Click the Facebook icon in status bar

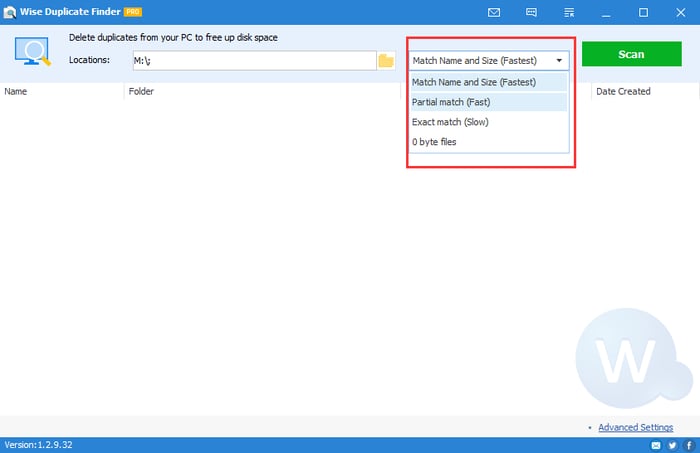pyautogui.click(x=689, y=444)
